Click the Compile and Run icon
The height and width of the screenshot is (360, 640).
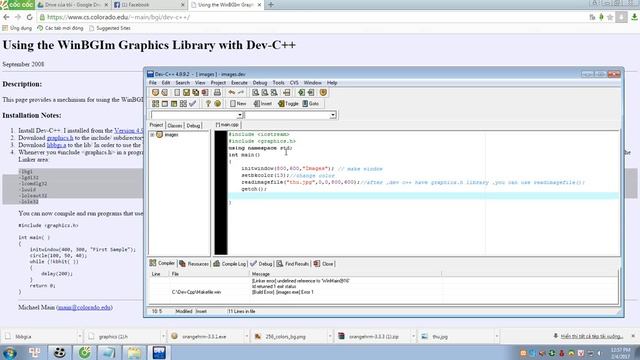pos(174,104)
